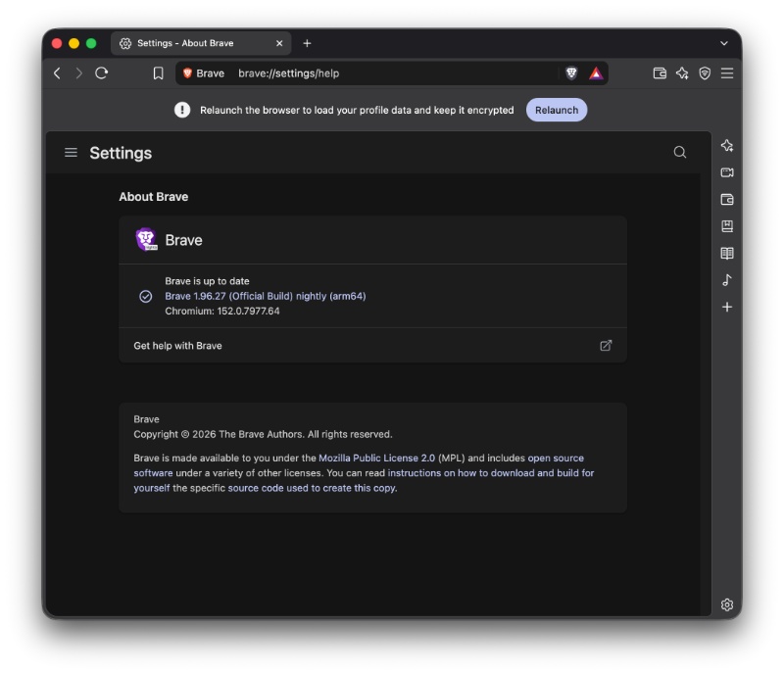Viewport: 784px width, 675px height.
Task: Click the Chromium: 152.0.7977.64 text
Action: 222,311
